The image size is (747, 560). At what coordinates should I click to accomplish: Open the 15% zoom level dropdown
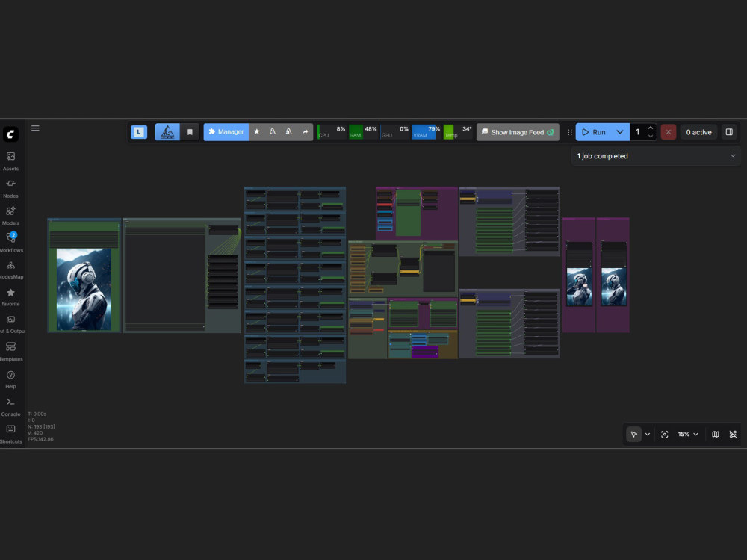click(688, 434)
